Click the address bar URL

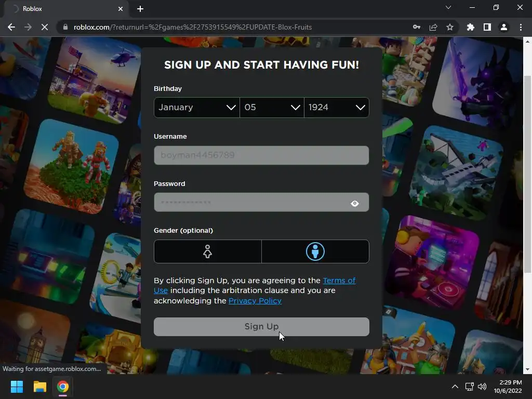[193, 27]
